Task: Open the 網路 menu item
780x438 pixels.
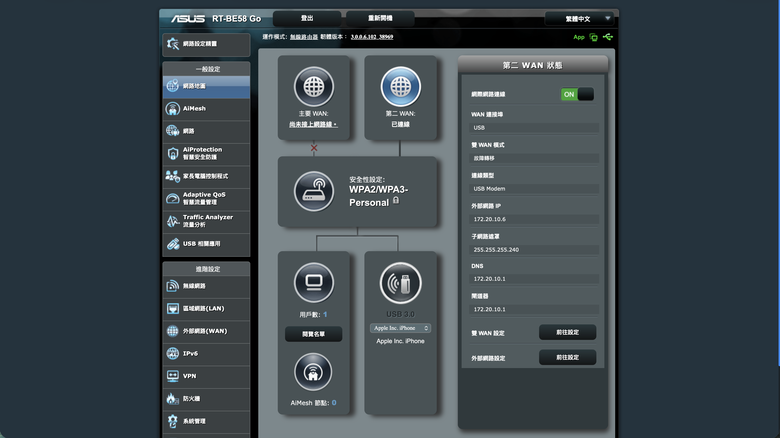Action: pos(206,131)
